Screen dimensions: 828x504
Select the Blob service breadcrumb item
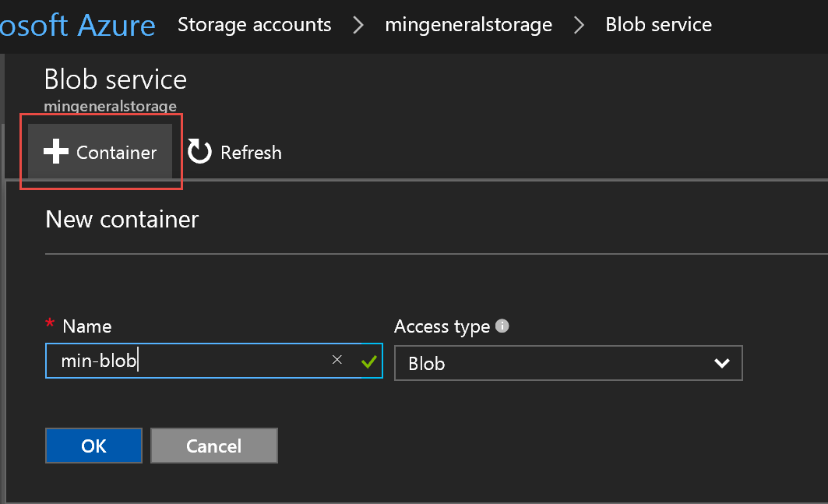658,24
